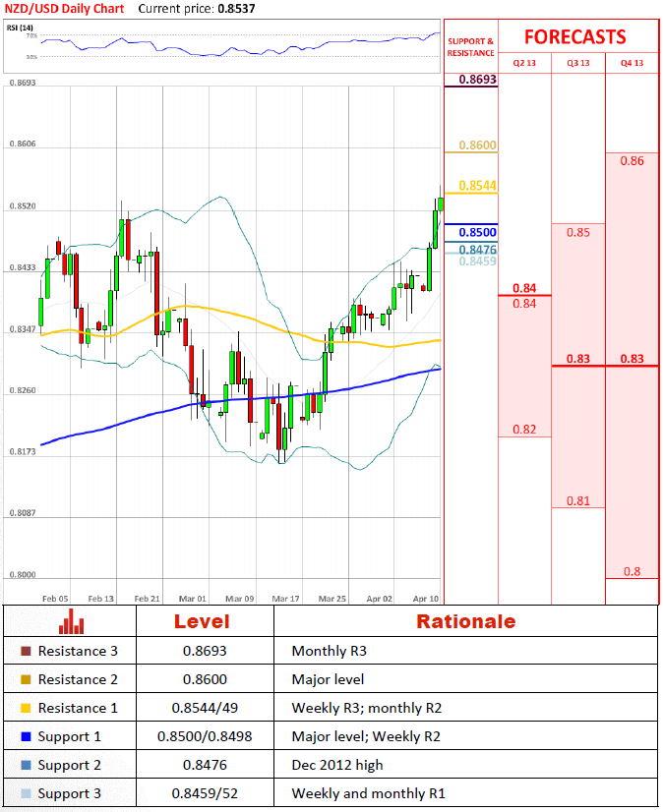663x812 pixels.
Task: Click the Resistance 3 dark red swatch
Action: coord(26,651)
